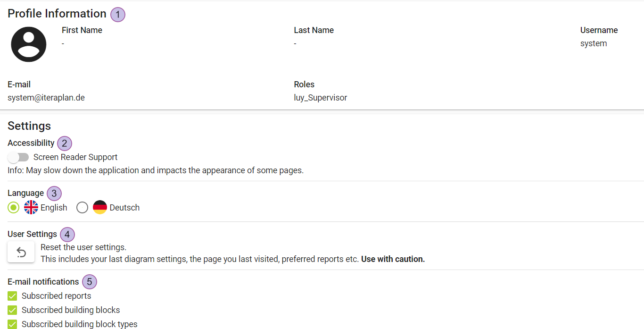Click the UK flag icon
The height and width of the screenshot is (329, 644).
[31, 208]
